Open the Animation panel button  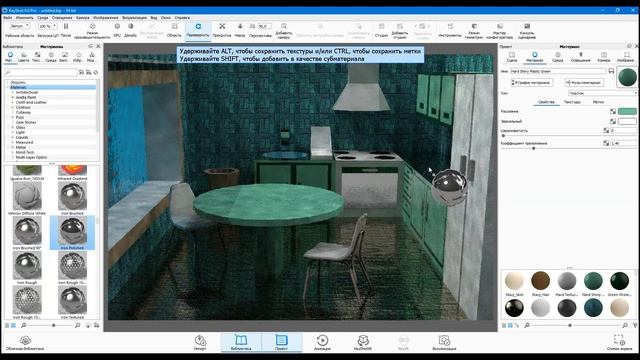coord(322,342)
